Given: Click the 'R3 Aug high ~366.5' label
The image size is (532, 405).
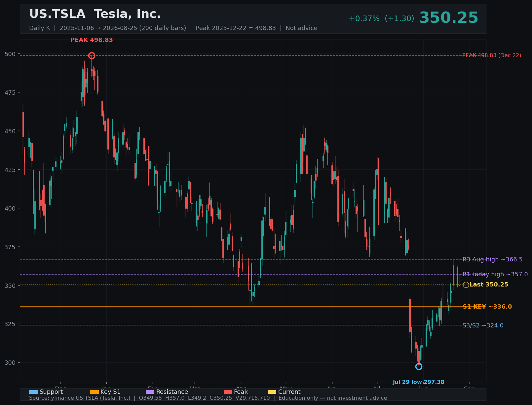Looking at the screenshot, I should coord(492,259).
